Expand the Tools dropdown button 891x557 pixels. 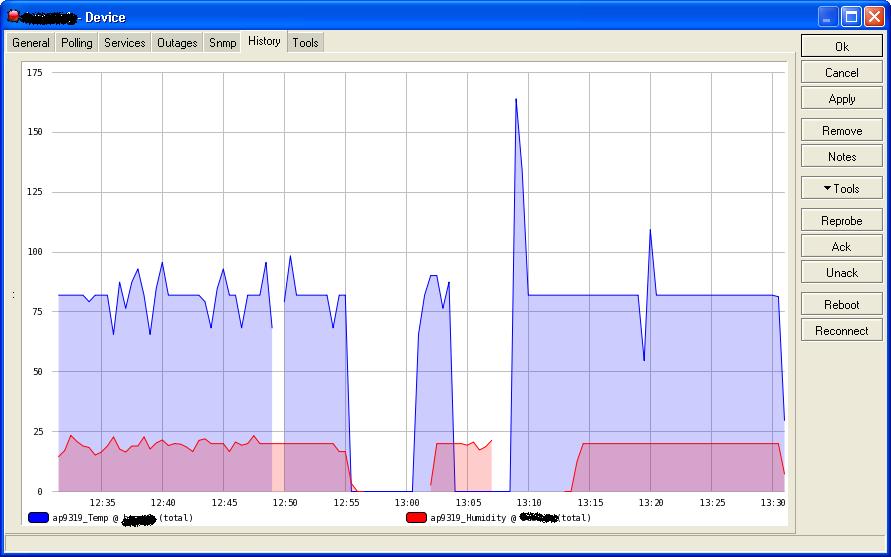click(x=842, y=188)
